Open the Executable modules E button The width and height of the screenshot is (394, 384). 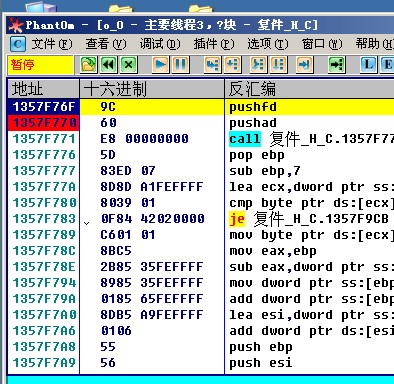tap(387, 64)
